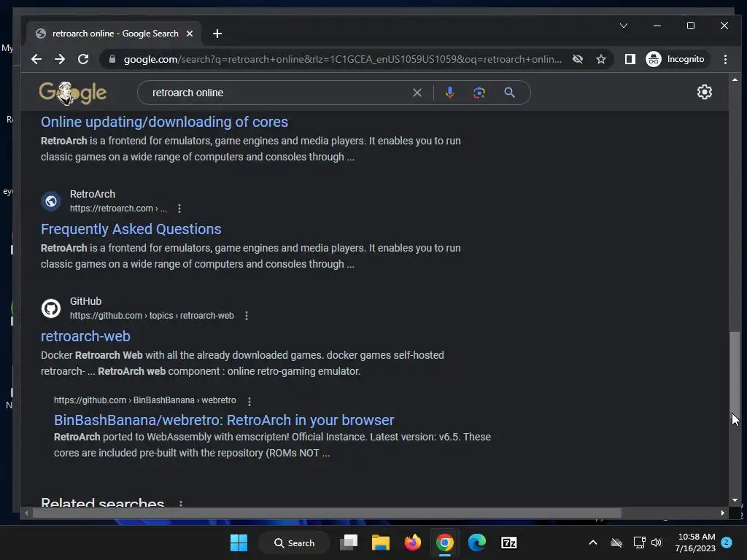
Task: Select the retroarch online Google Search tab
Action: coord(115,34)
